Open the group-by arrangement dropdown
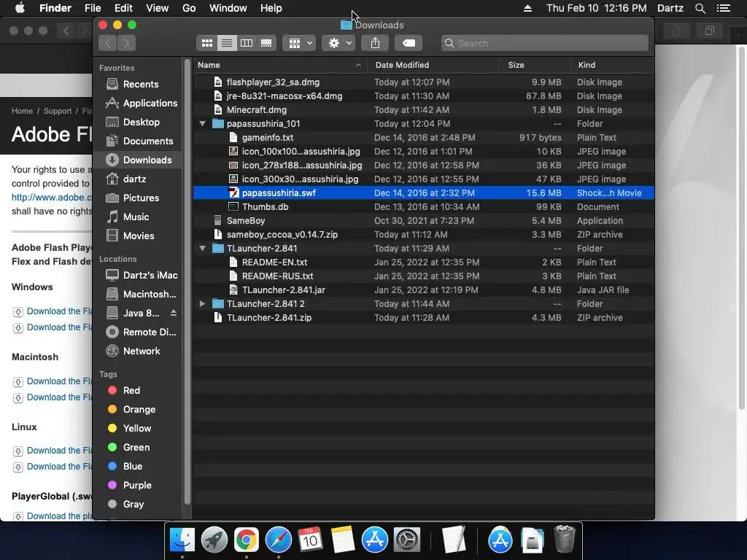Image resolution: width=747 pixels, height=560 pixels. (x=300, y=43)
